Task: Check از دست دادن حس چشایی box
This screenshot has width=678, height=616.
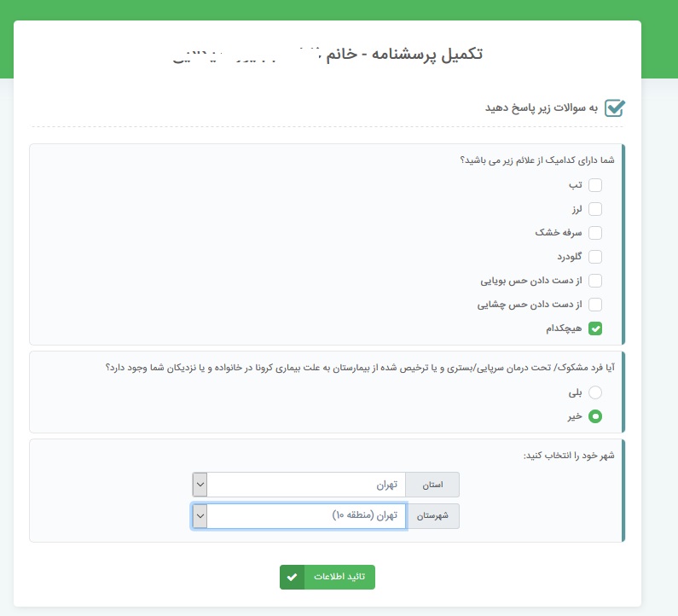Action: point(595,304)
